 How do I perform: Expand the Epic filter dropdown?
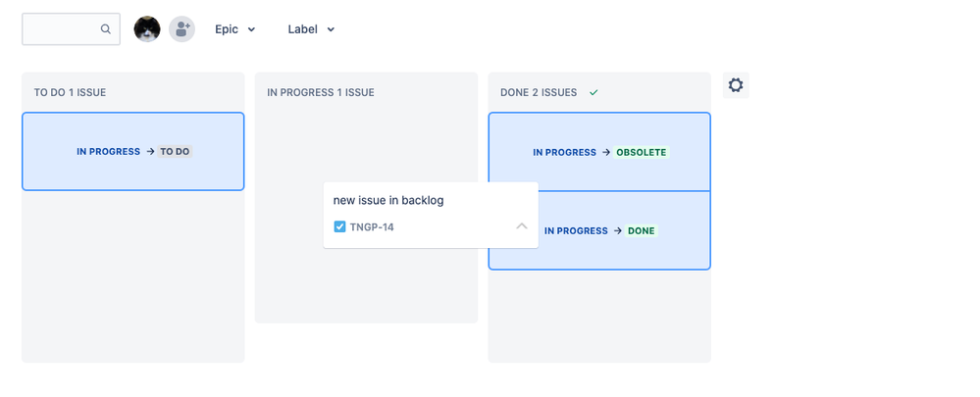(235, 29)
